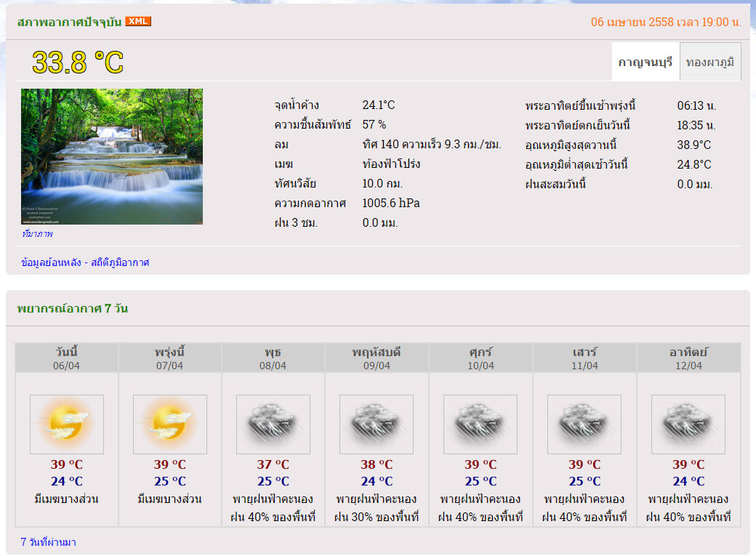This screenshot has width=756, height=556.
Task: Click yesterday's max temperature 38.9°C
Action: (x=693, y=145)
